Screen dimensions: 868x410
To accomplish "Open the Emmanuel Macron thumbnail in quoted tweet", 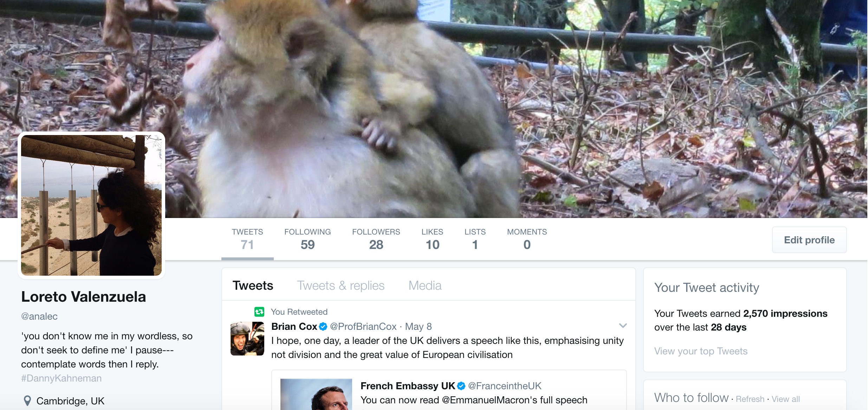I will [316, 394].
